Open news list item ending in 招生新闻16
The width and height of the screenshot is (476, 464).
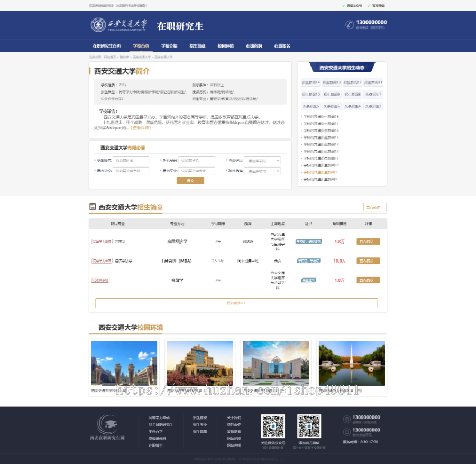321,131
